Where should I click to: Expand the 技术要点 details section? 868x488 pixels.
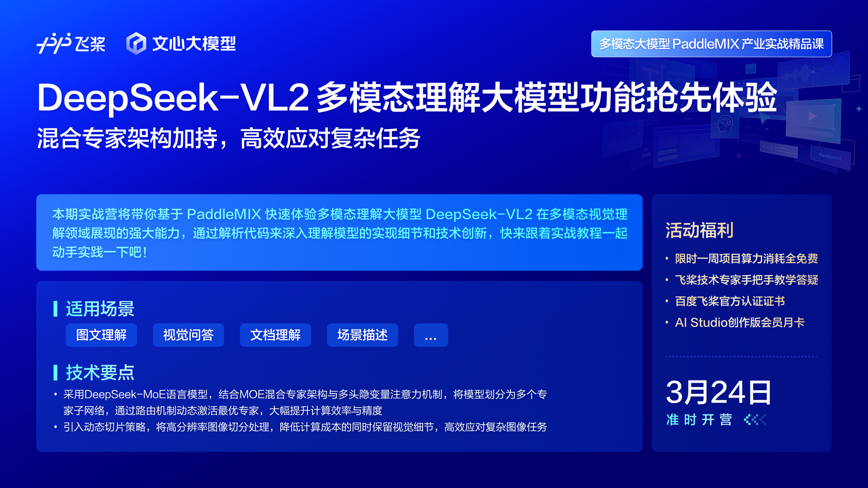(100, 372)
